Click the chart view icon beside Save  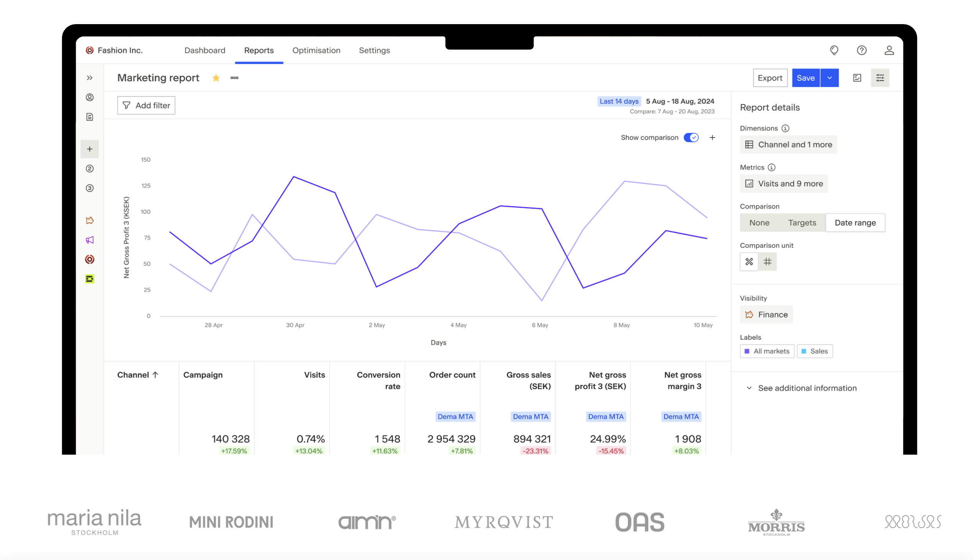[x=857, y=78]
